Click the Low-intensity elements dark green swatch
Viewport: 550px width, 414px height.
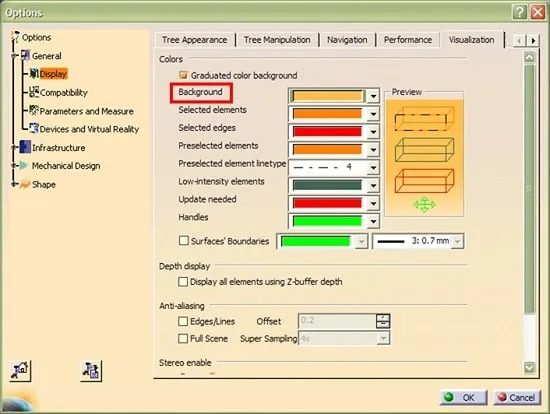click(x=327, y=185)
